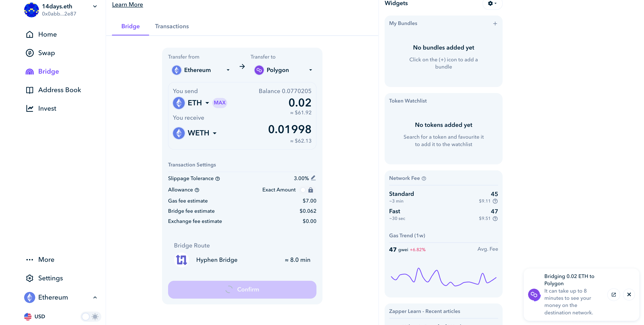The height and width of the screenshot is (325, 644).
Task: Open Transfer from Ethereum dropdown
Action: pos(201,70)
